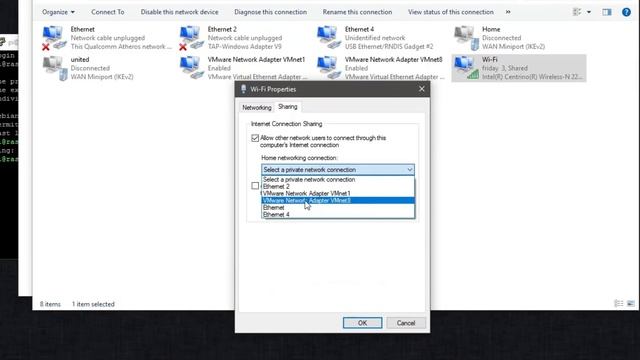Viewport: 640px width, 360px height.
Task: Click 'Unidentified network' text under Ethernet 4
Action: [x=375, y=38]
